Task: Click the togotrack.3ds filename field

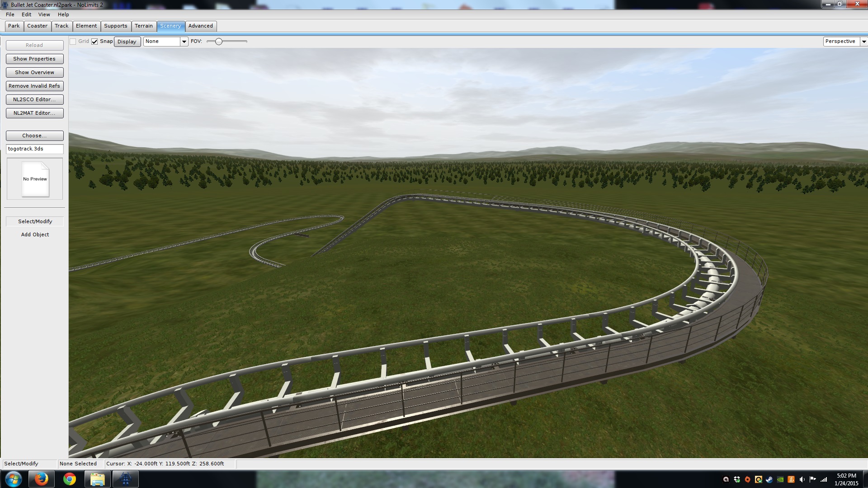Action: tap(34, 149)
